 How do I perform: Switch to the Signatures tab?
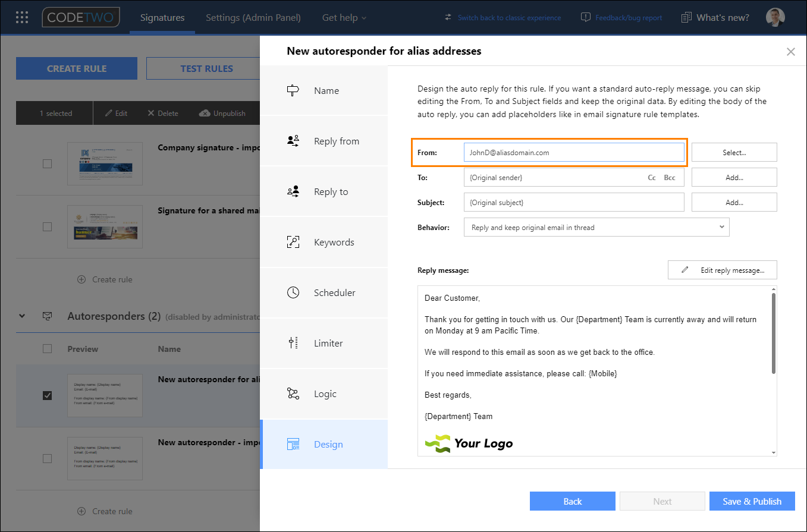[162, 17]
